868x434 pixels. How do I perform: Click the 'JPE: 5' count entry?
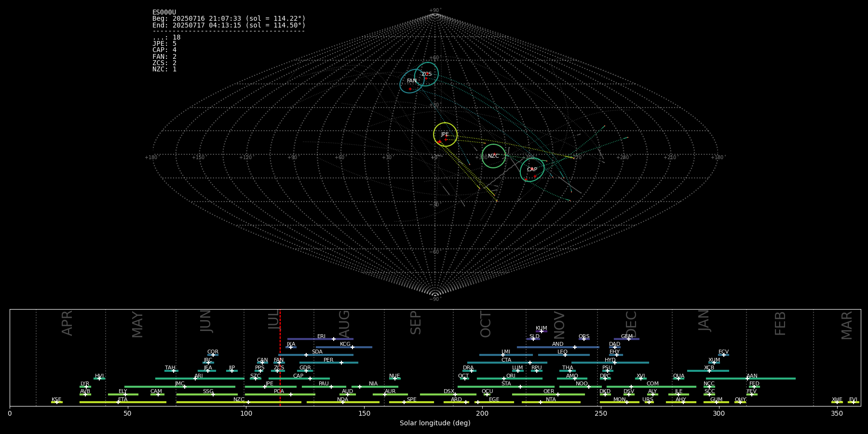tap(164, 44)
